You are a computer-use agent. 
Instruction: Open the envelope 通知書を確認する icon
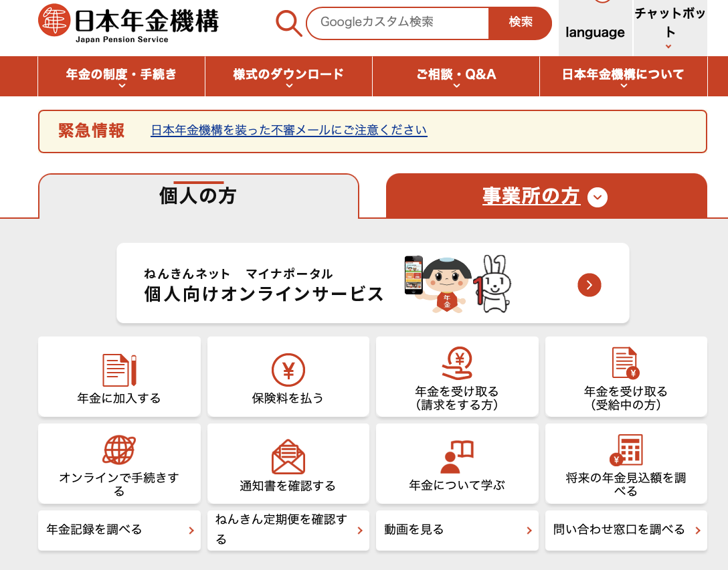[288, 457]
